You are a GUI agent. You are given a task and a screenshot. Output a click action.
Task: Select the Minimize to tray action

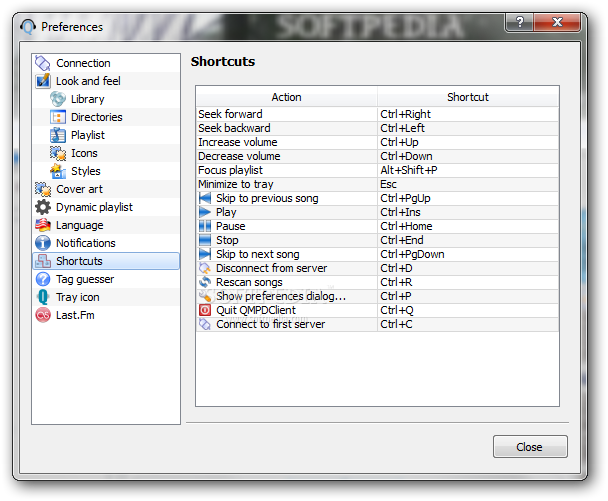[x=287, y=184]
